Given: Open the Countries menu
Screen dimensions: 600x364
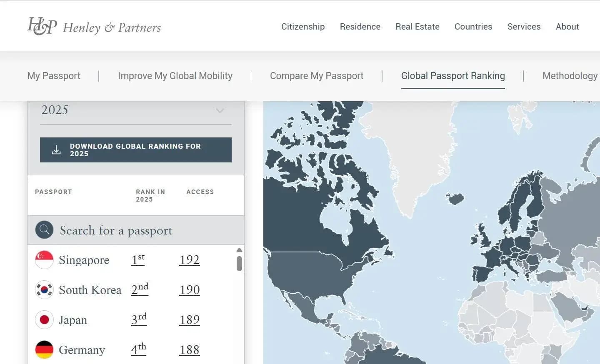Looking at the screenshot, I should pos(473,27).
